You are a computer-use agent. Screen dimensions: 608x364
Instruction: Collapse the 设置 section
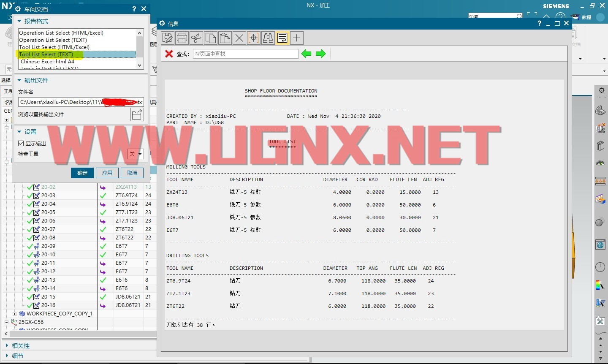click(19, 132)
